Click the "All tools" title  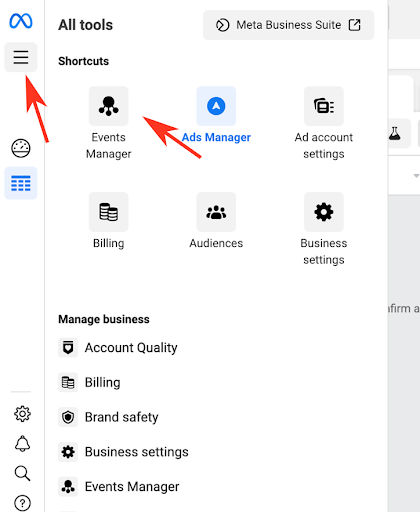coord(86,25)
